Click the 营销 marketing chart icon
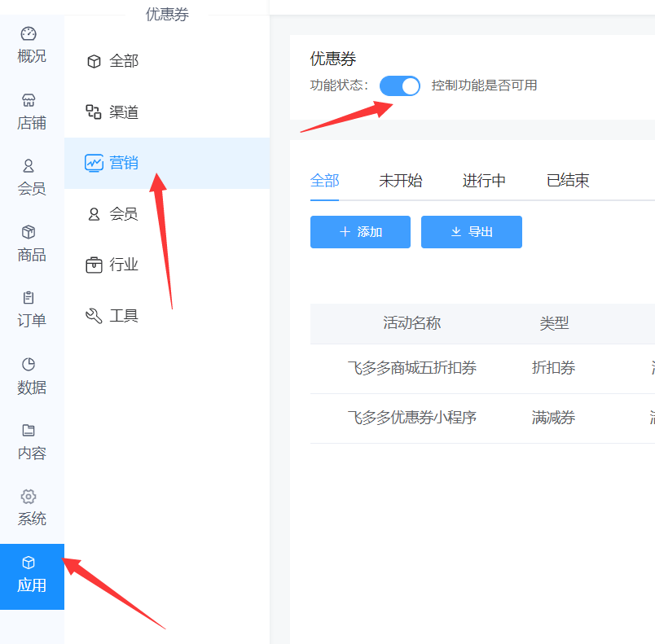Viewport: 655px width, 644px height. (94, 163)
